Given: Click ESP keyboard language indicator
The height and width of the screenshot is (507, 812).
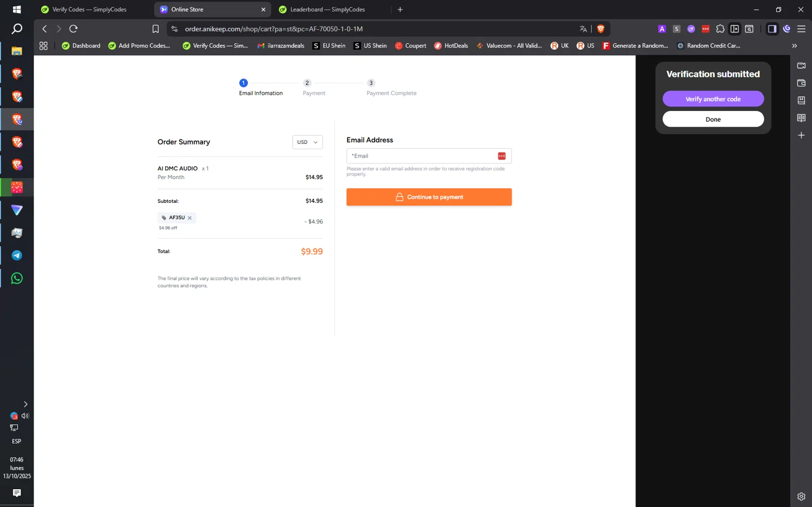Looking at the screenshot, I should (x=17, y=441).
